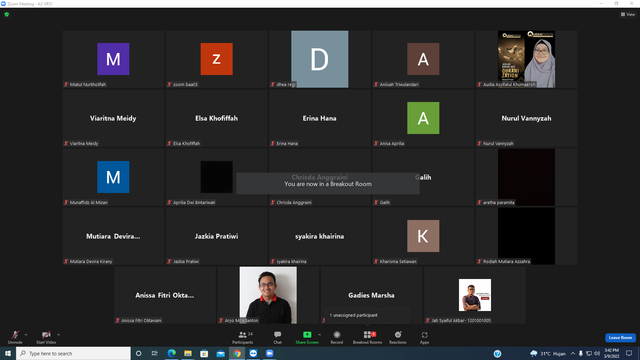Click the '1 unassigned participant' tooltip
This screenshot has width=640, height=360.
[367, 315]
